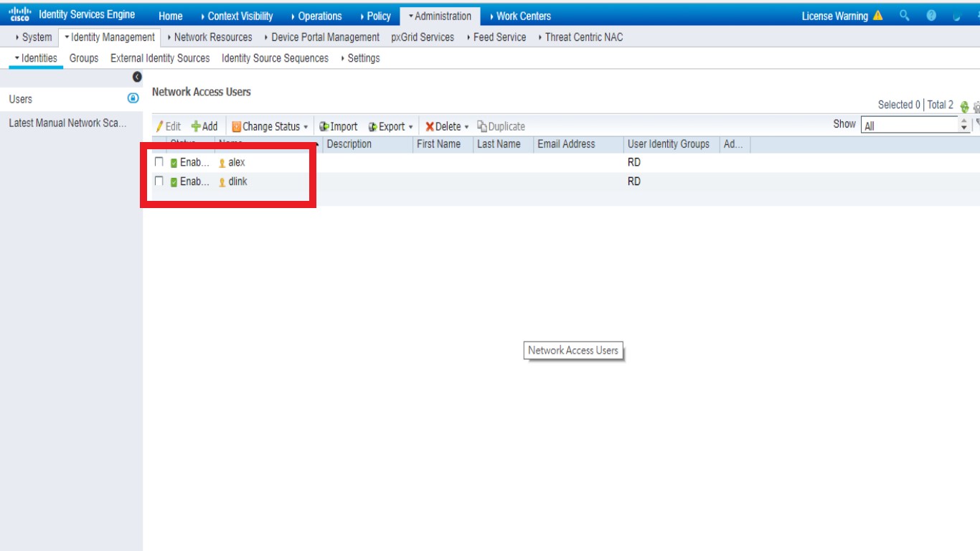Click the Network Access Users heading
Screen dimensions: 980x551
click(202, 92)
